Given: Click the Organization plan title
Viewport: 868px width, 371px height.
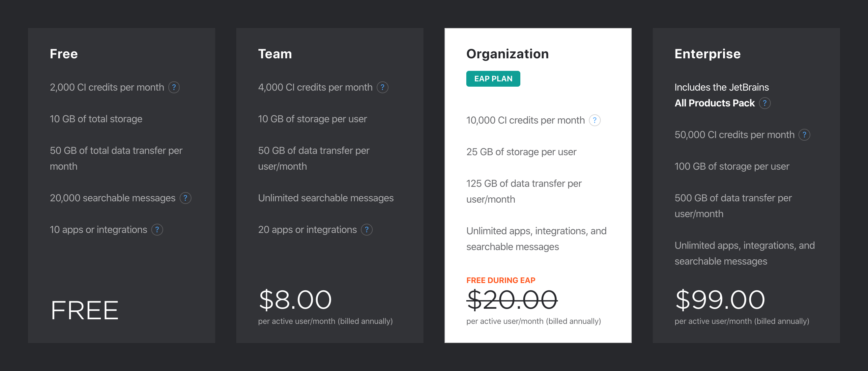Looking at the screenshot, I should pos(507,54).
